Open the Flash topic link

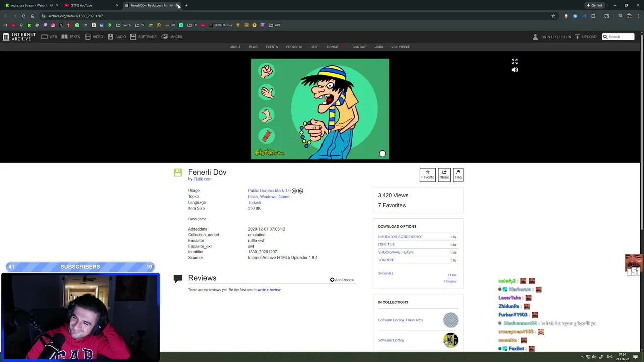[x=252, y=197]
